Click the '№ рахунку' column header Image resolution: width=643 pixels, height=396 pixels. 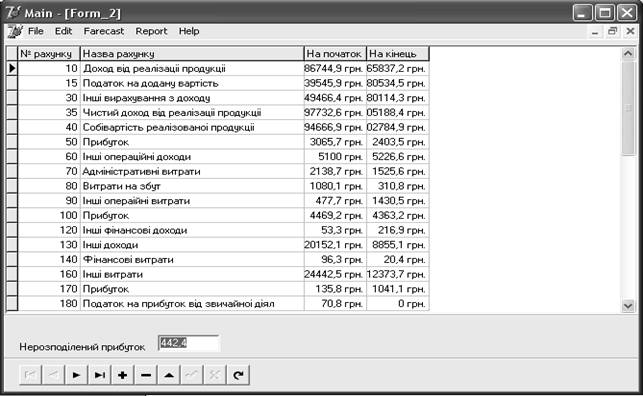[49, 54]
